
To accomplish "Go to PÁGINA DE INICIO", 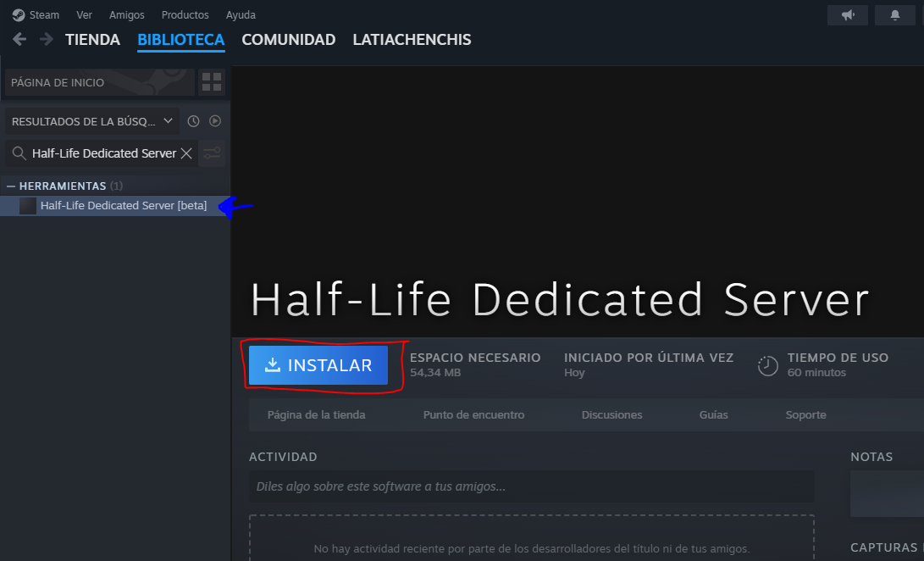I will 100,82.
